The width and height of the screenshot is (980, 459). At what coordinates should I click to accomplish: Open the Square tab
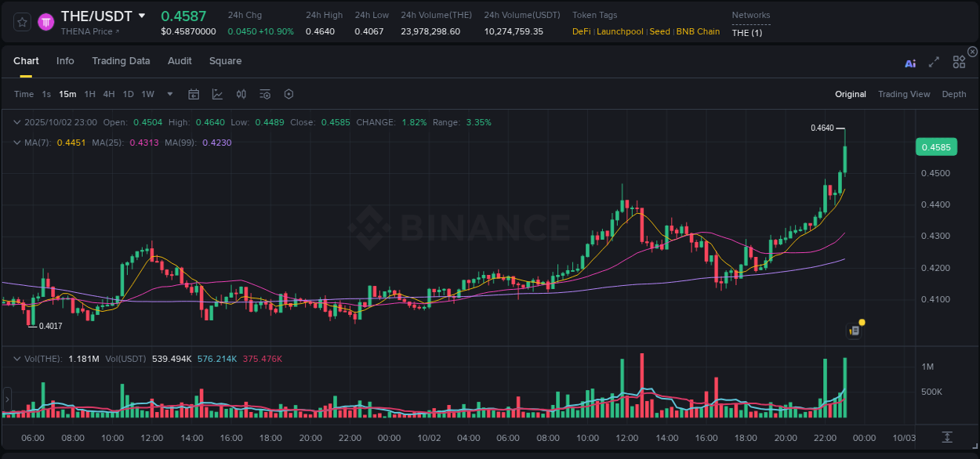pos(225,61)
